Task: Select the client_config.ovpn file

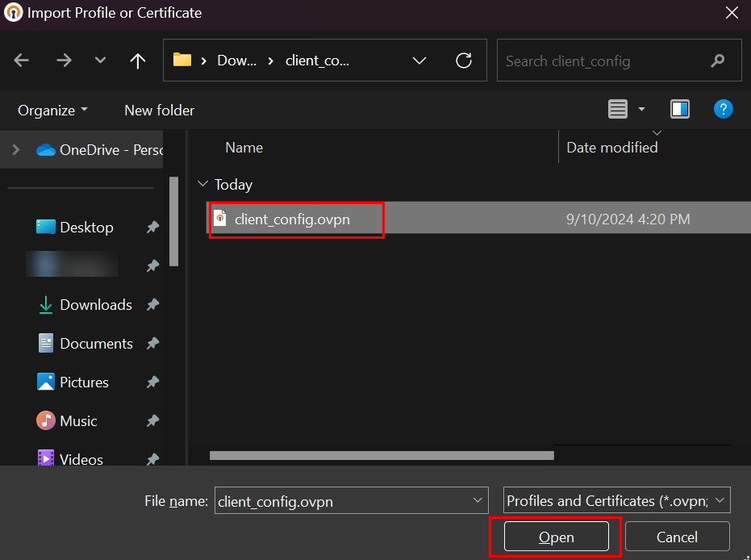Action: click(292, 219)
